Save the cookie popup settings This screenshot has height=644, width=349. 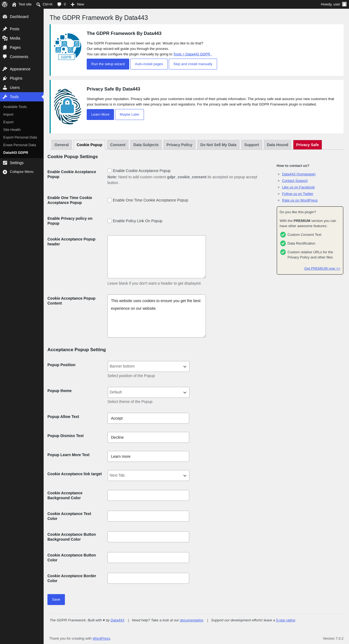(56, 600)
